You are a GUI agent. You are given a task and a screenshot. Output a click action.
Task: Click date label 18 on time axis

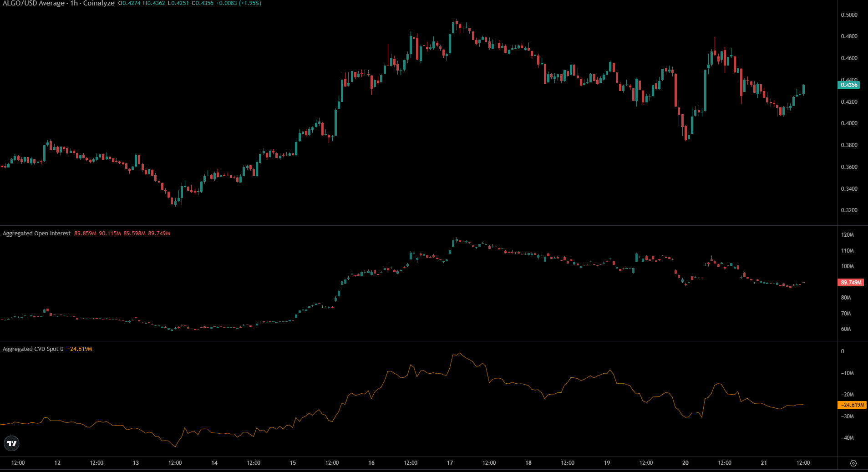click(x=528, y=463)
